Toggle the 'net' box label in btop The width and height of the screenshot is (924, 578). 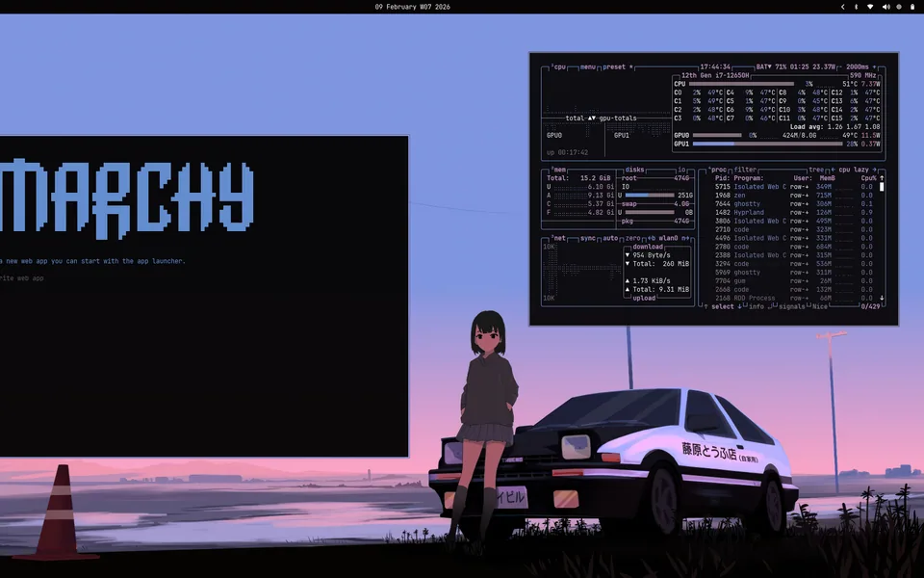pos(558,238)
